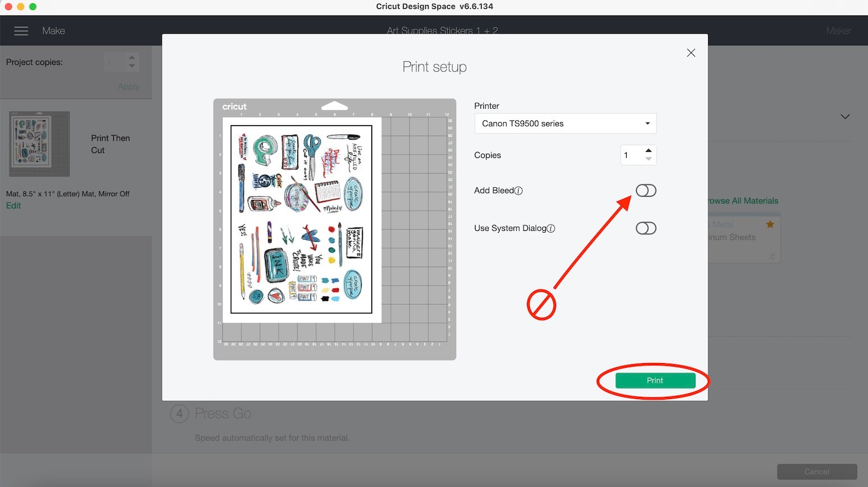868x487 pixels.
Task: Show info for Use System Dialog
Action: tap(551, 228)
